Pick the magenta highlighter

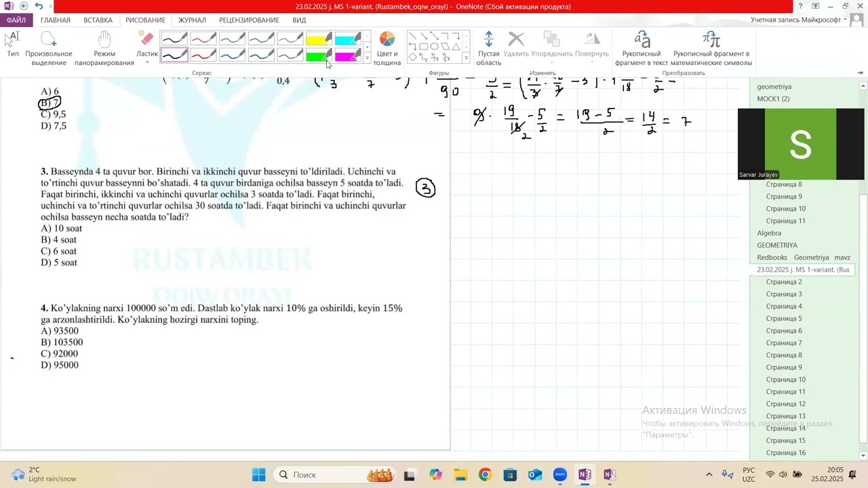[348, 56]
